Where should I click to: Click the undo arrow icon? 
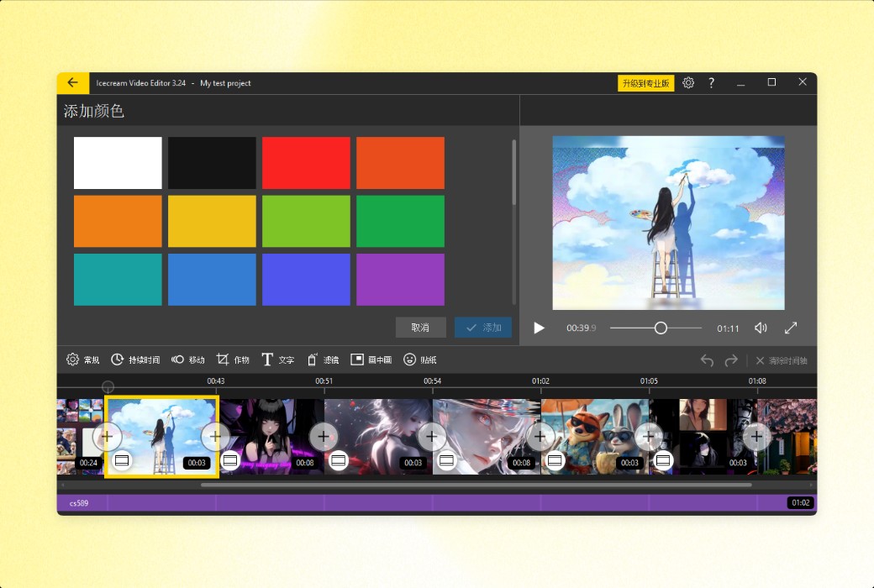(x=707, y=360)
